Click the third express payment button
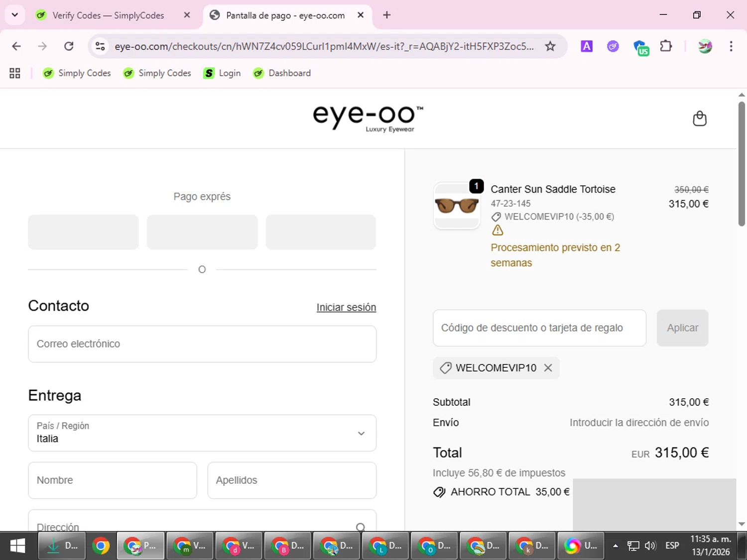747x560 pixels. [321, 232]
